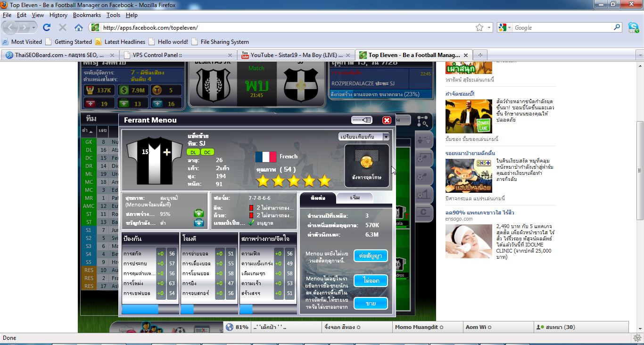Image resolution: width=644 pixels, height=345 pixels.
Task: Click the home team club crest
Action: [213, 85]
